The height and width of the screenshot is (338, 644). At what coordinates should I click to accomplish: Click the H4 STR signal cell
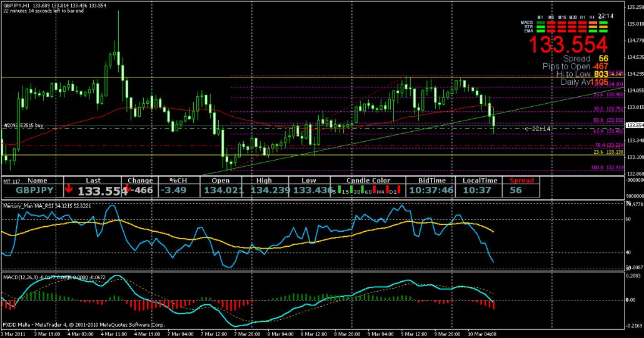click(593, 26)
